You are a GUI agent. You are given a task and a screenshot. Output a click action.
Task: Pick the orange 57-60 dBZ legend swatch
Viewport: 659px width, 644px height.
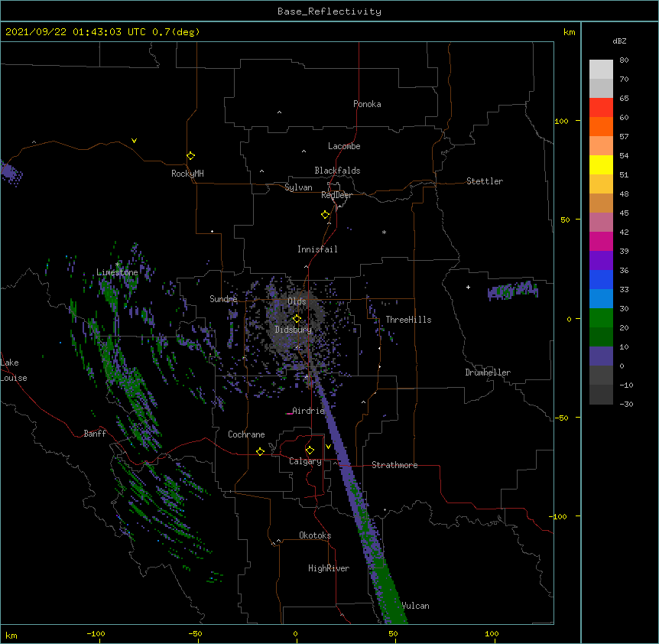click(601, 127)
